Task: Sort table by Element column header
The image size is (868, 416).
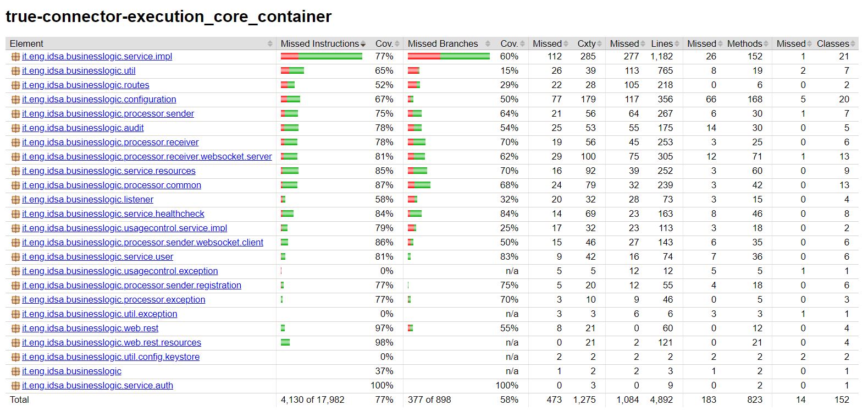Action: [x=26, y=43]
